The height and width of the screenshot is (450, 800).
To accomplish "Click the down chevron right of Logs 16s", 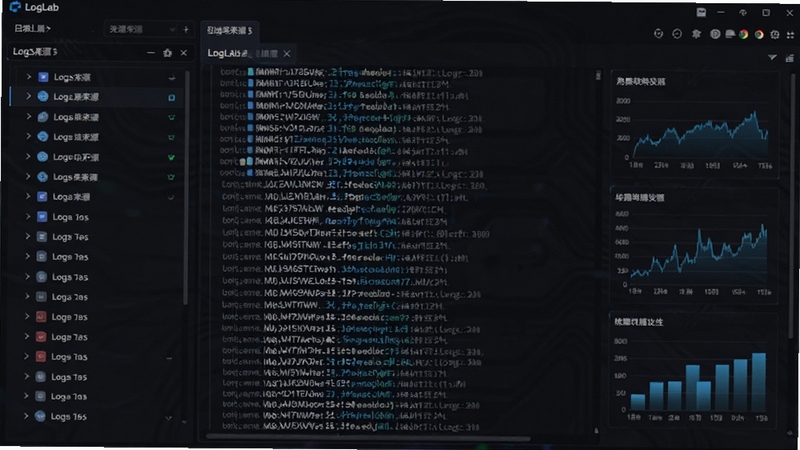I will coord(169,418).
